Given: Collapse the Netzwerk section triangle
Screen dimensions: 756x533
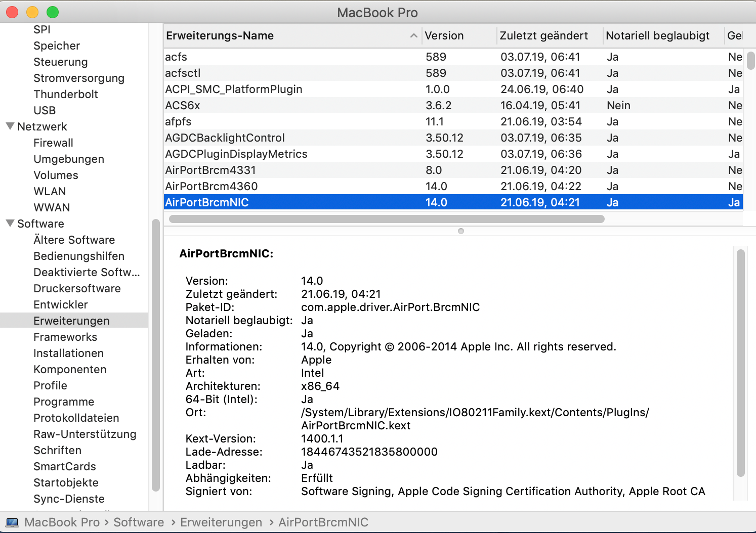Looking at the screenshot, I should click(10, 126).
